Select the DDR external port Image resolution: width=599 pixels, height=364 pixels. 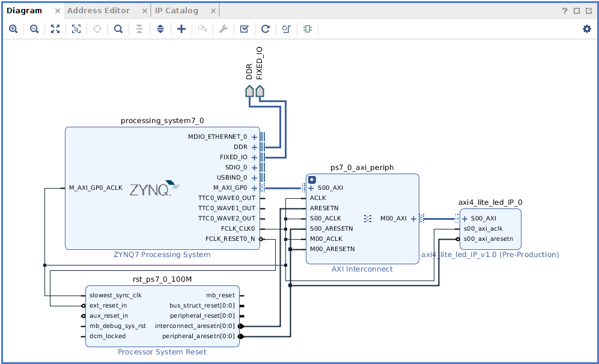click(249, 90)
